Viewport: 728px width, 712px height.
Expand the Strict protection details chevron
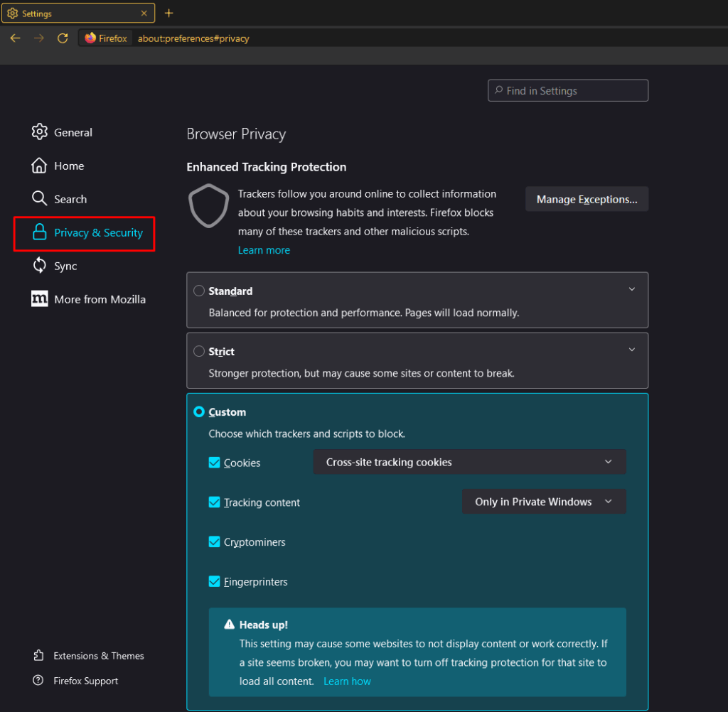coord(631,349)
